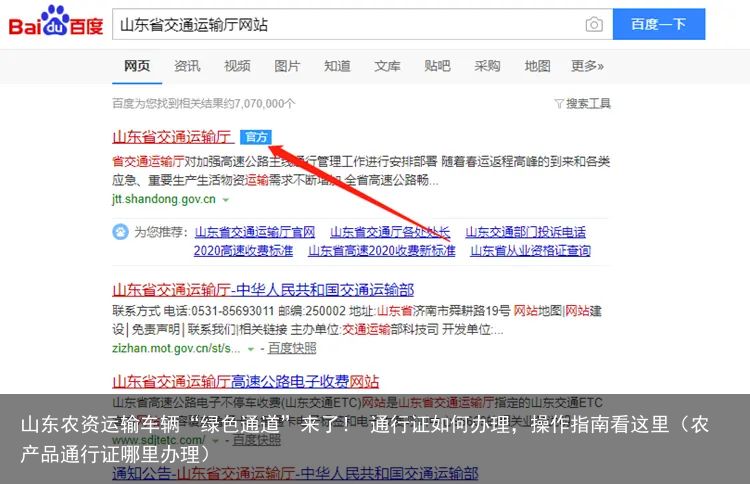The height and width of the screenshot is (484, 750).
Task: Switch to the 视频 tab
Action: [237, 66]
